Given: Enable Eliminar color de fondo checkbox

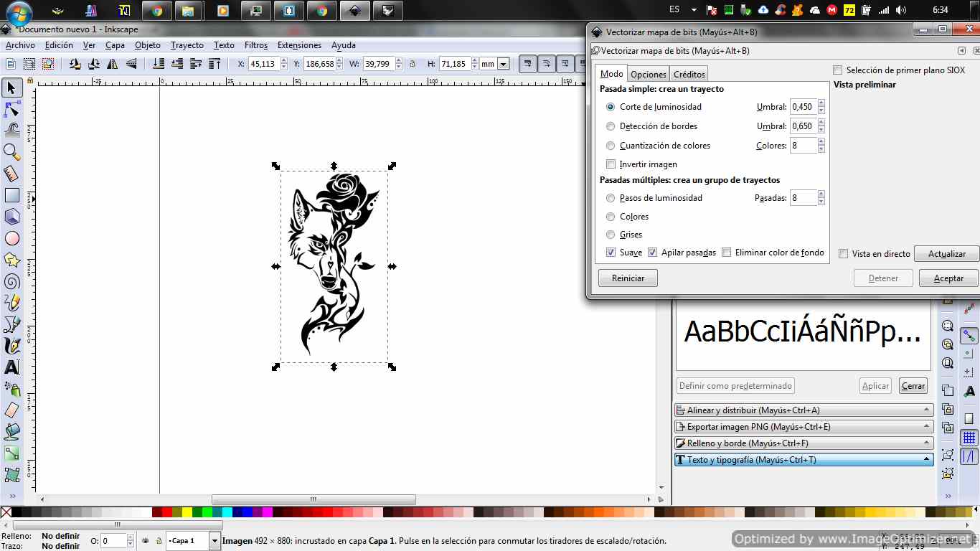Looking at the screenshot, I should coord(727,253).
